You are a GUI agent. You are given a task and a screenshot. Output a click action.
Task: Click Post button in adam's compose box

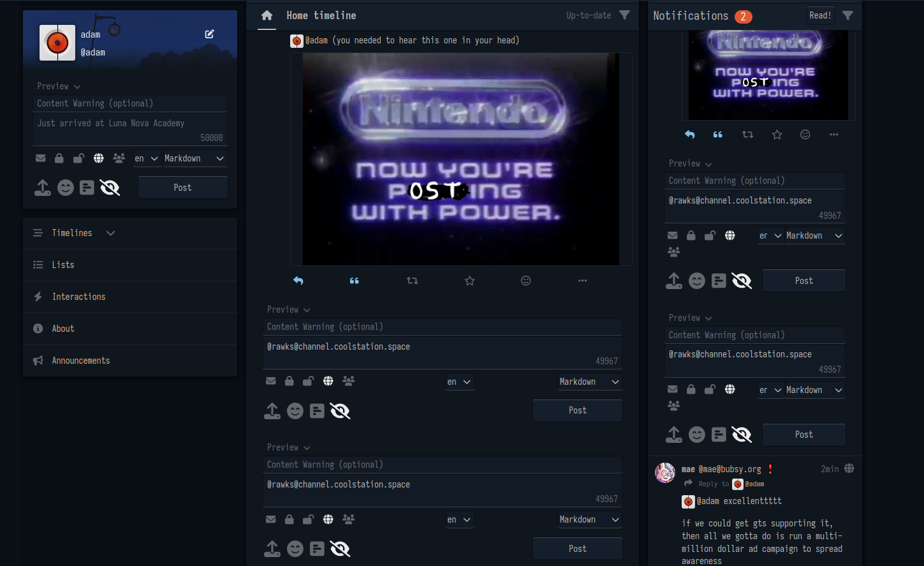[183, 188]
